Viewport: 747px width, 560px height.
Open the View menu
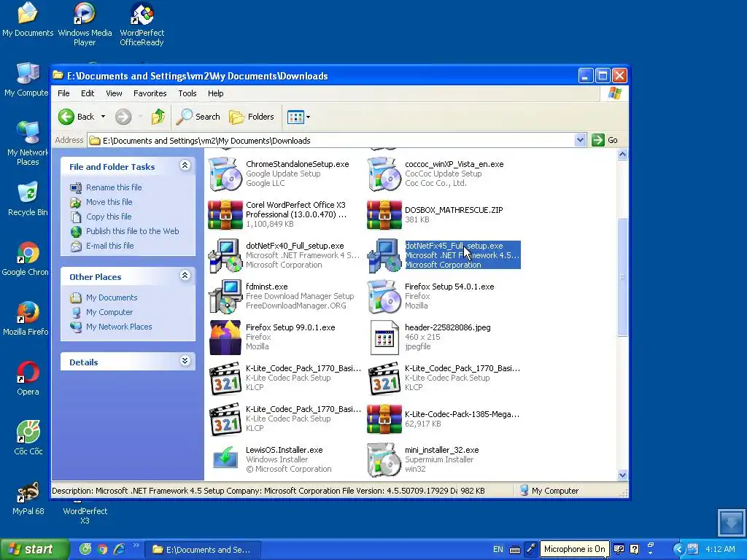pos(114,93)
